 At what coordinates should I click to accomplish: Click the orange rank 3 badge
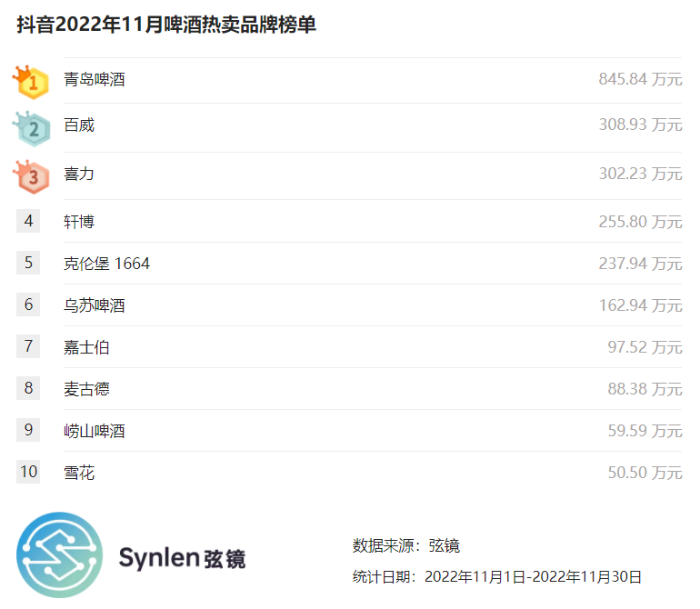[x=31, y=177]
